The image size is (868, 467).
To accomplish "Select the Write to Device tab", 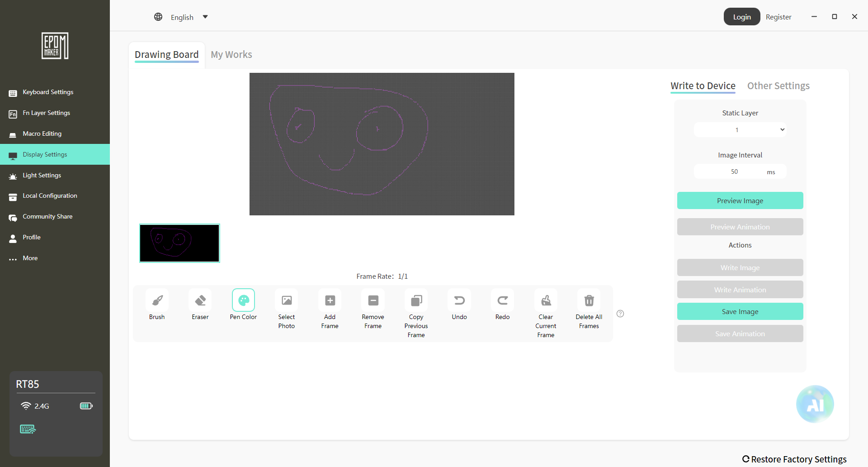I will coord(703,86).
